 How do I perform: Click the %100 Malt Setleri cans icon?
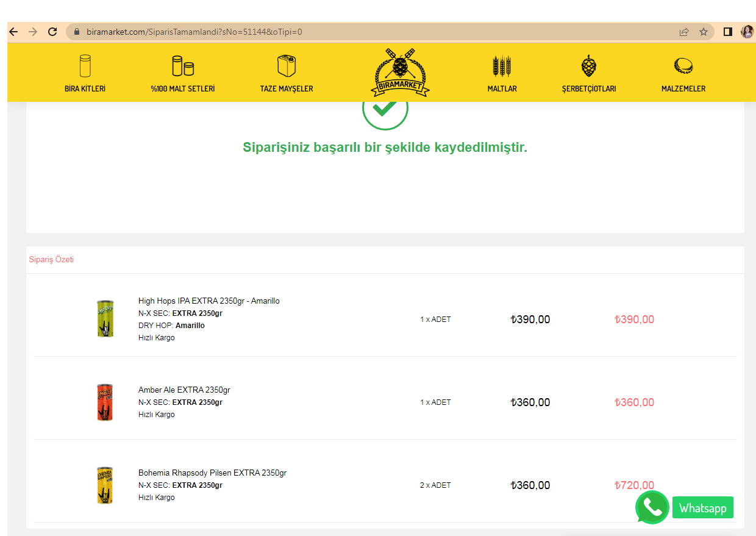point(183,66)
